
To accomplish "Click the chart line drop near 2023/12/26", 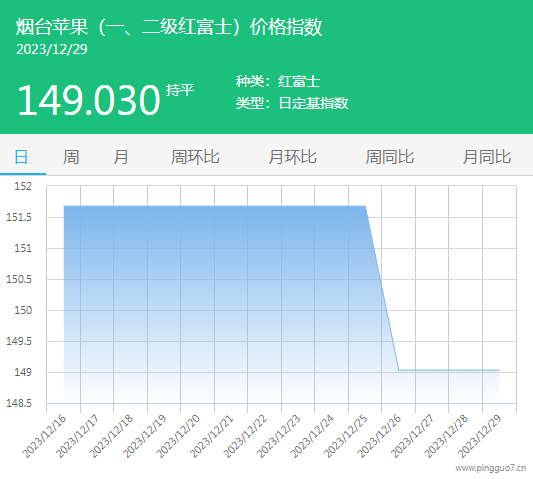I will [x=382, y=288].
